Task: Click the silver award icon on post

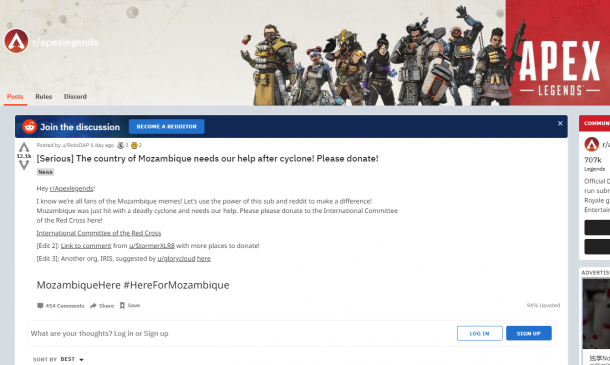Action: [120, 145]
